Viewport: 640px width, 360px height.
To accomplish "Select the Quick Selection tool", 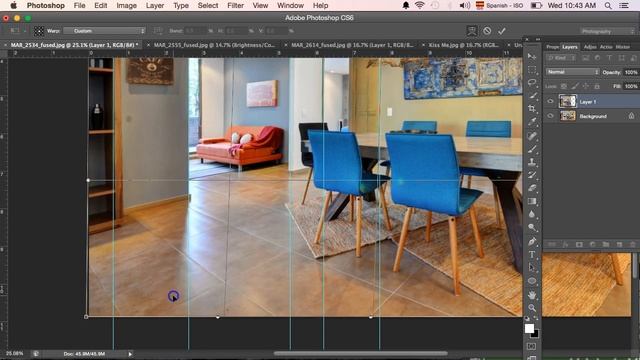I will pos(532,96).
